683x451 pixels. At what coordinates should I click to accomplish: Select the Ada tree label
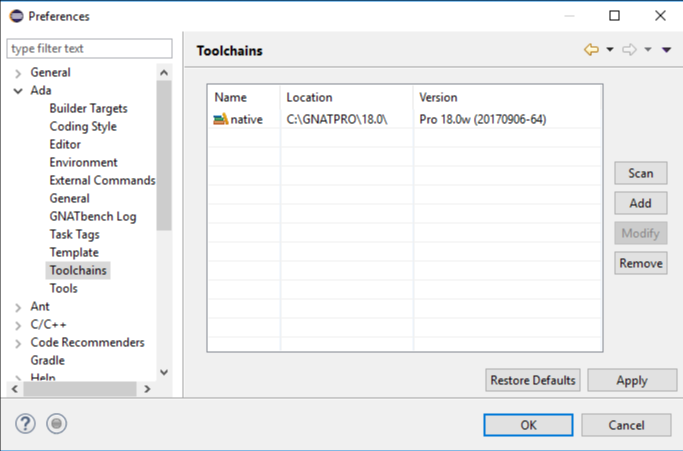click(x=41, y=90)
